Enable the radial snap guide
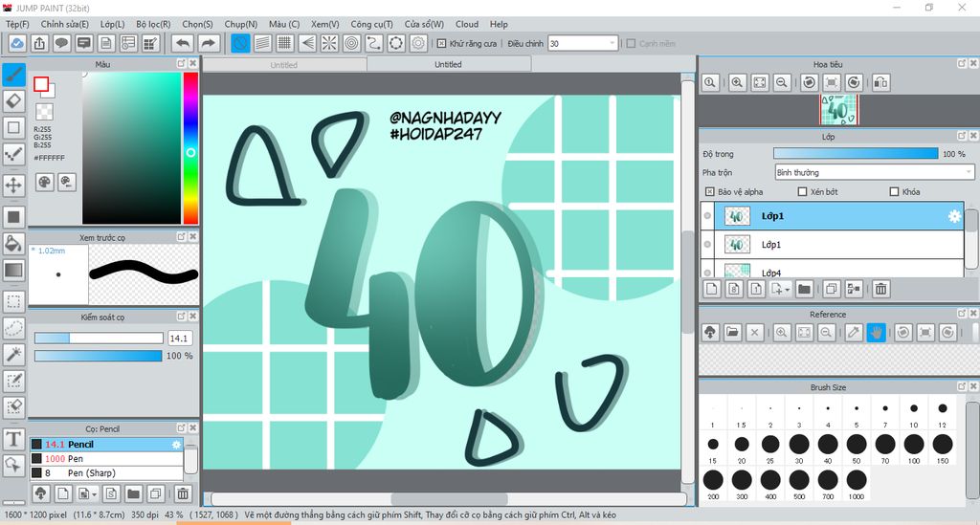The width and height of the screenshot is (980, 525). pyautogui.click(x=329, y=43)
